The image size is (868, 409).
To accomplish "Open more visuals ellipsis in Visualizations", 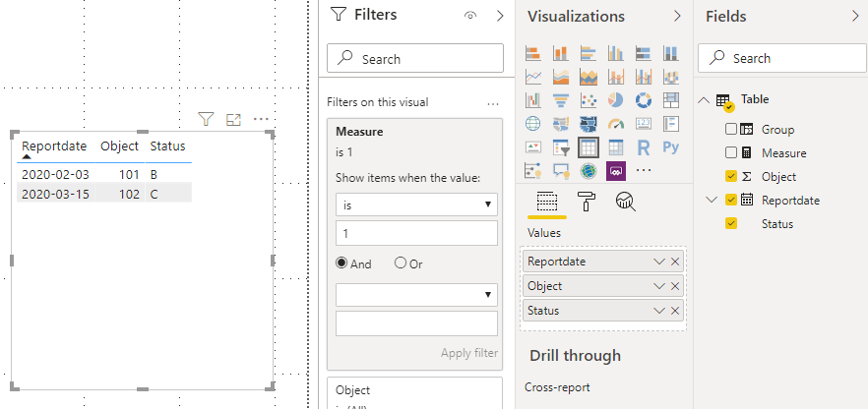I will pos(644,171).
